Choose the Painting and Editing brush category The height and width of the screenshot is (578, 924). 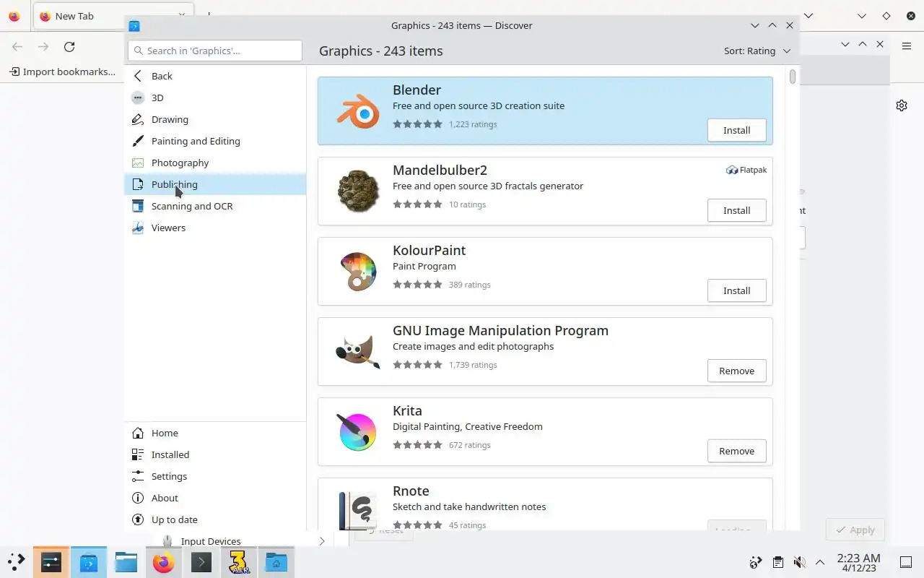pyautogui.click(x=215, y=141)
